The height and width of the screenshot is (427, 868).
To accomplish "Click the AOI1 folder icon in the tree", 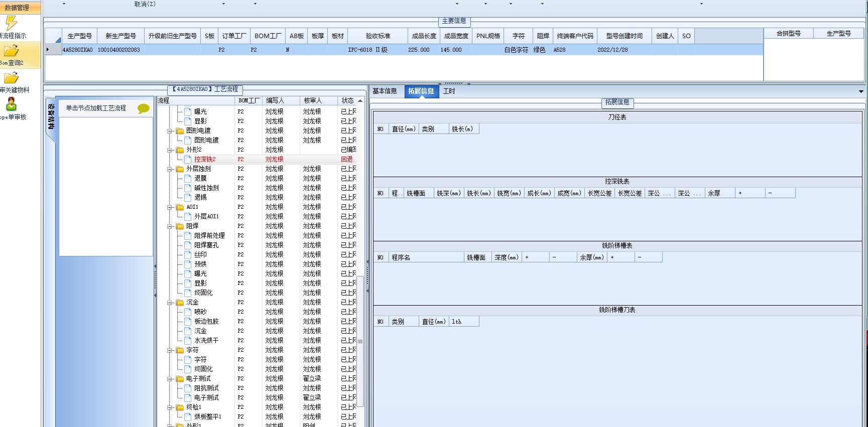I will [x=180, y=207].
